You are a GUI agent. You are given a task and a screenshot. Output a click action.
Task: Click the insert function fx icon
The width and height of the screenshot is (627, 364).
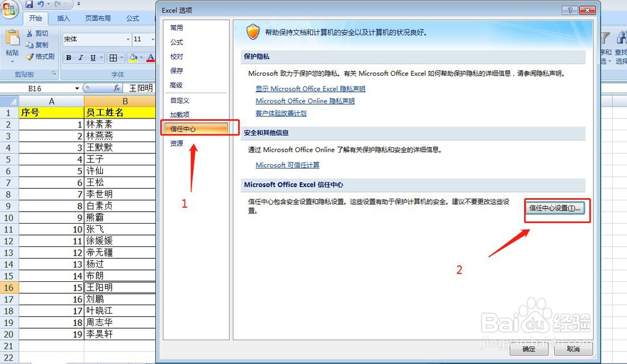(117, 88)
